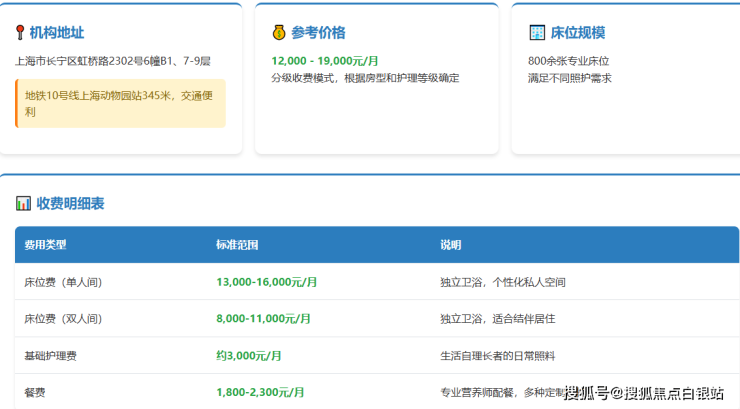Click the yellow metro line 10 notice box

point(121,103)
